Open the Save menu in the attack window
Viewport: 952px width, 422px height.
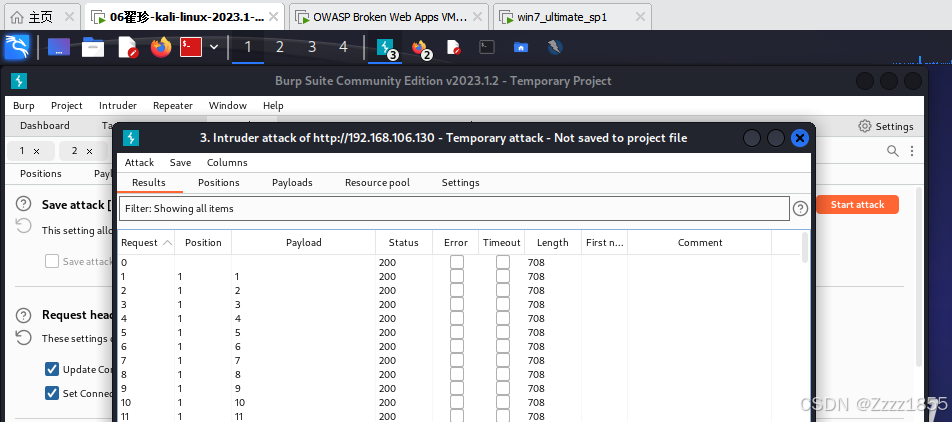coord(180,163)
